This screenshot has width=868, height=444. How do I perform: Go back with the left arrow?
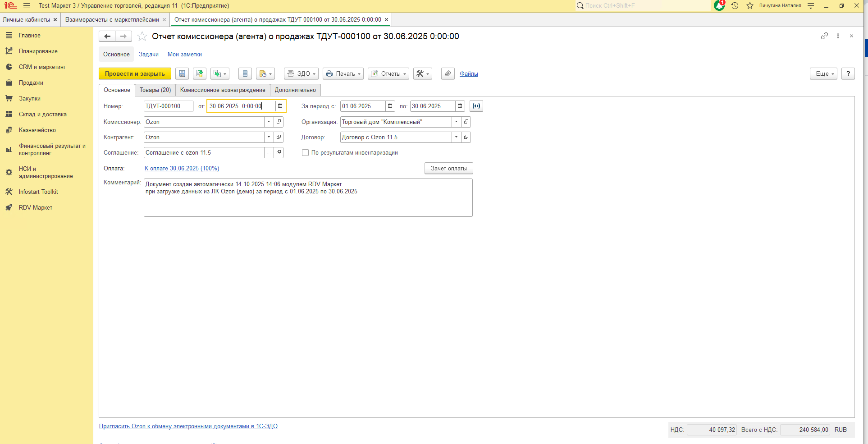pos(107,36)
